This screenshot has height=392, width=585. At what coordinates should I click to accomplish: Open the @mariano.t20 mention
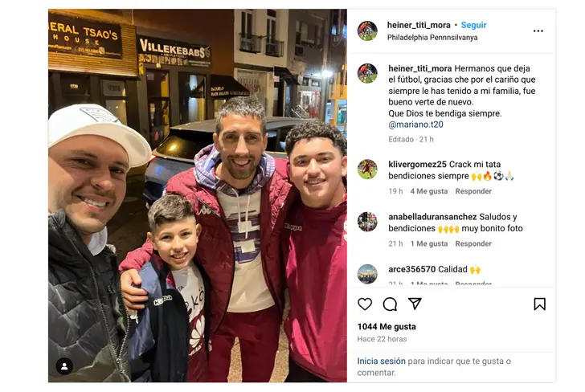[415, 125]
